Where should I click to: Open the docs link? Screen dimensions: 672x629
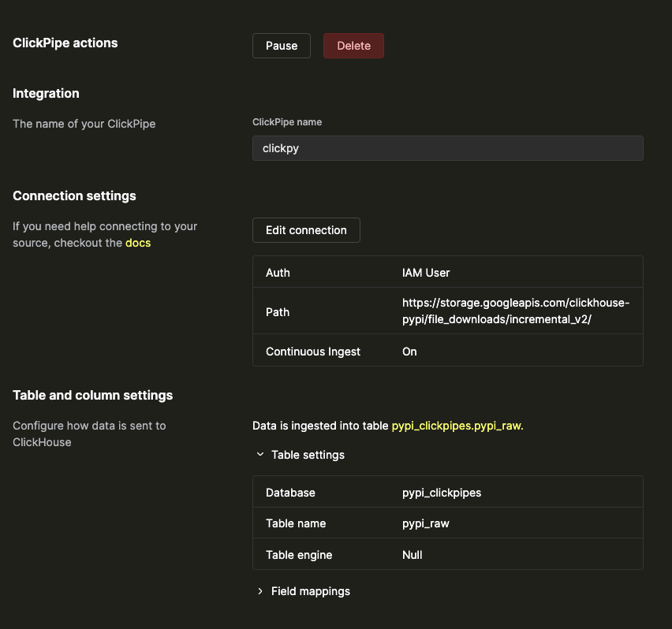coord(138,243)
